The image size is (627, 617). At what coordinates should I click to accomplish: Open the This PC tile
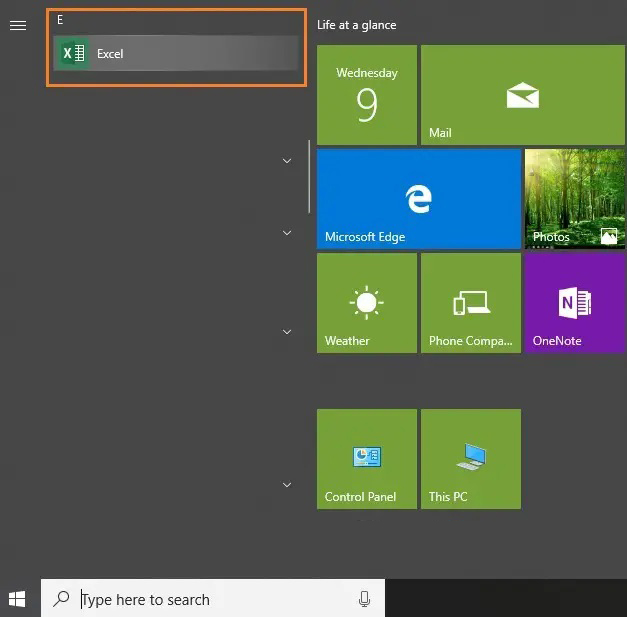(x=471, y=459)
